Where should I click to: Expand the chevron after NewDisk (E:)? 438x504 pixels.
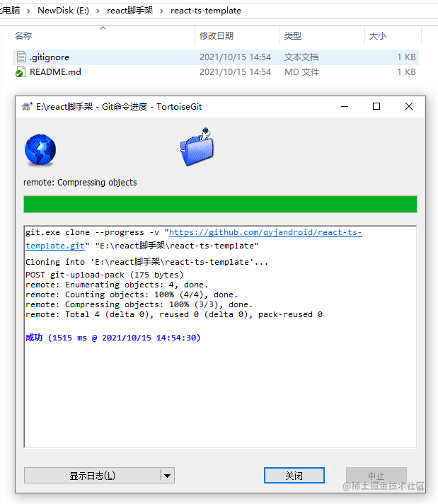click(x=98, y=11)
